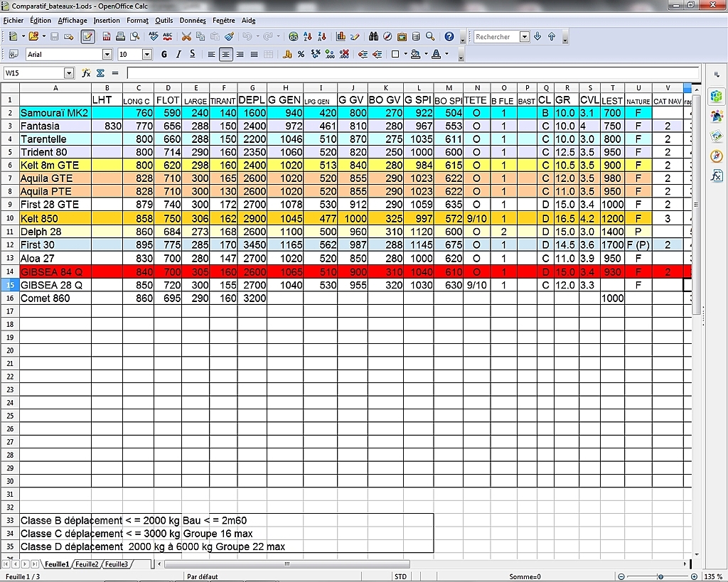
Task: Open the Données menu
Action: click(x=193, y=21)
